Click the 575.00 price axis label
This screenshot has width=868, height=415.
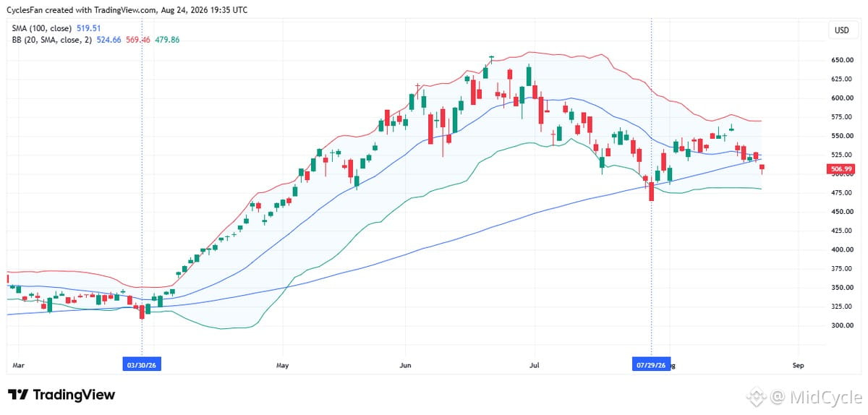pyautogui.click(x=843, y=117)
